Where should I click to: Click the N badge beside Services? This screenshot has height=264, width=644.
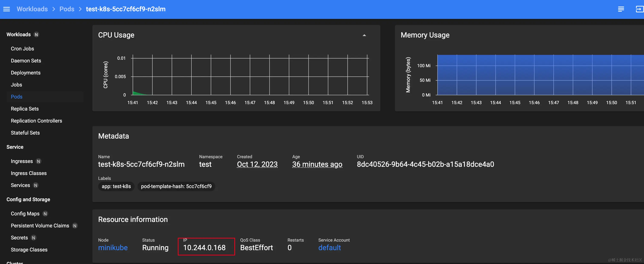(x=36, y=186)
